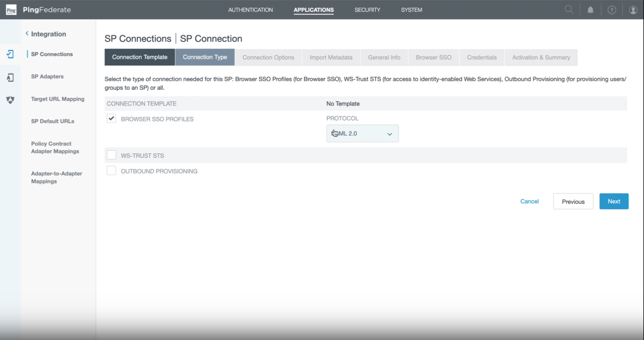
Task: Open Target URL Mapping in sidebar
Action: (x=58, y=99)
